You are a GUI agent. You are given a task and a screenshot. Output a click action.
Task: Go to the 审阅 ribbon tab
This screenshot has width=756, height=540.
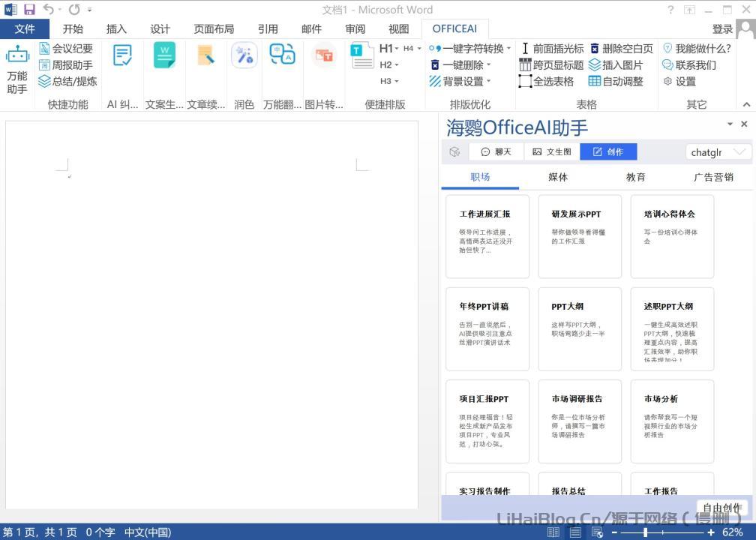[355, 29]
